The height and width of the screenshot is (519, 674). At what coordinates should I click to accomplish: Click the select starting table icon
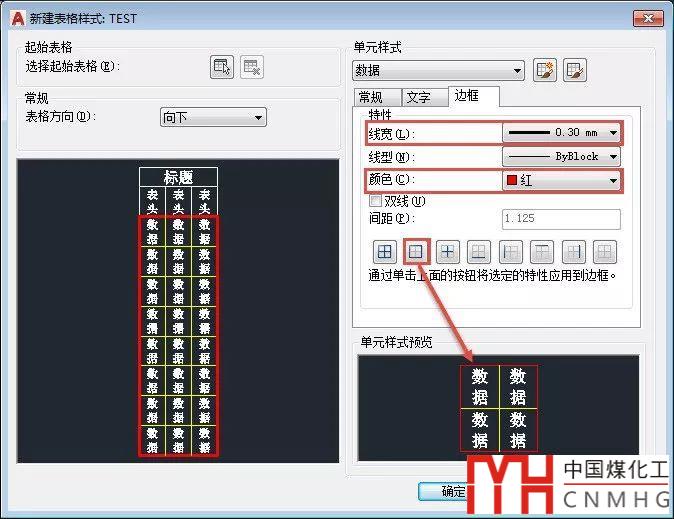tap(222, 67)
